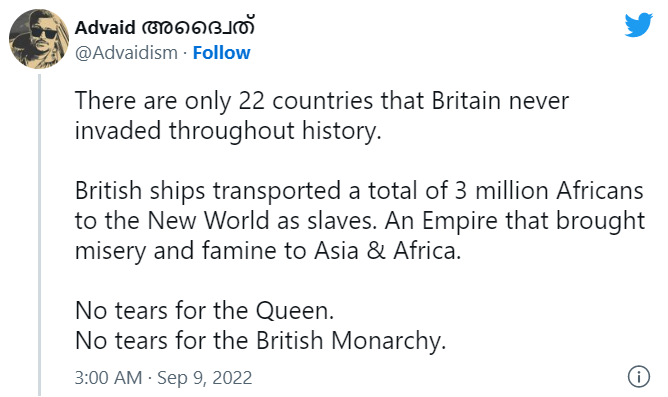Click the Sep 9, 2022 date
Image resolution: width=668 pixels, height=397 pixels.
pyautogui.click(x=204, y=378)
